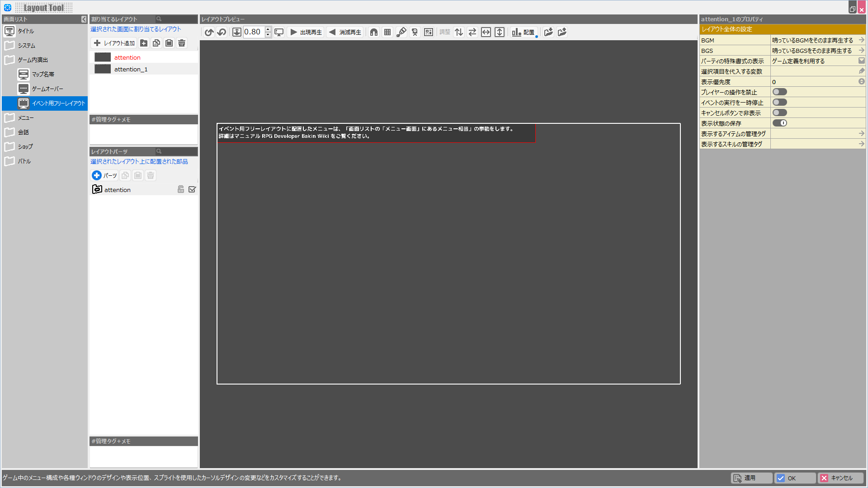868x488 pixels.
Task: Uncheck visibility checkbox of attention part
Action: tap(192, 189)
